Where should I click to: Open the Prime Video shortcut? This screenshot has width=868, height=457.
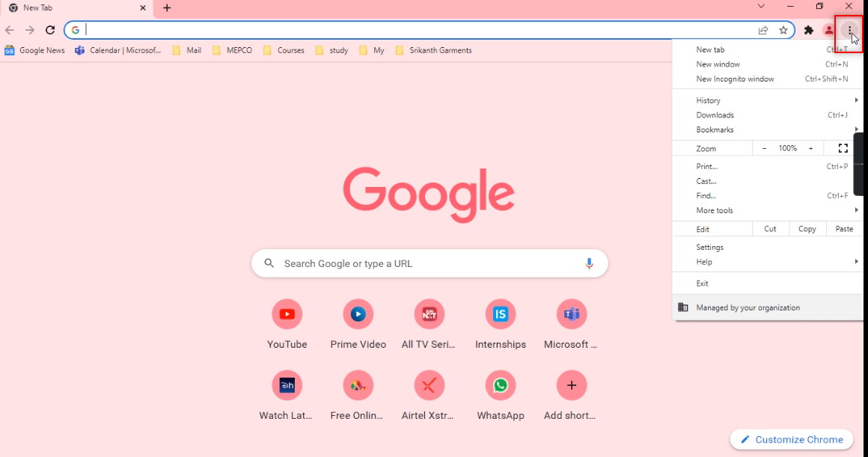[358, 325]
